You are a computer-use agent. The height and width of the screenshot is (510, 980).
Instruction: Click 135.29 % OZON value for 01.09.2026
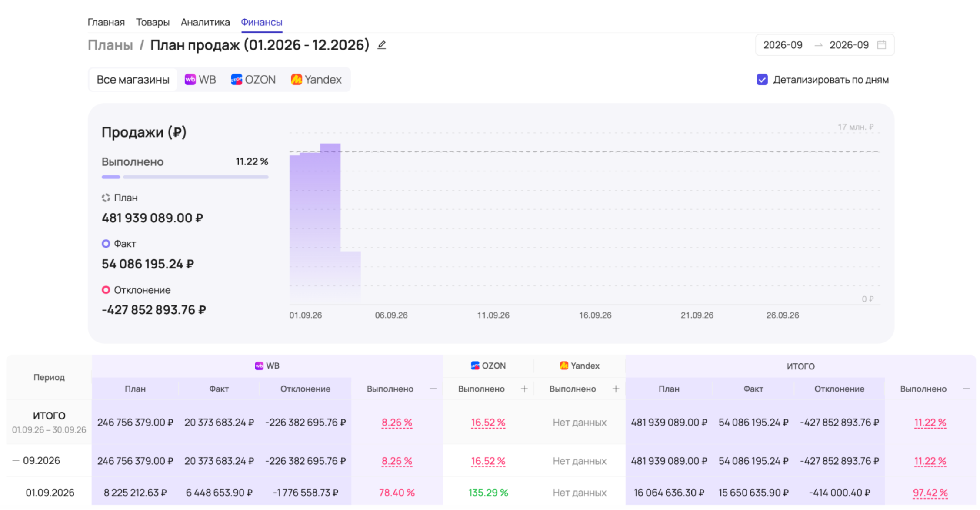[x=488, y=493]
